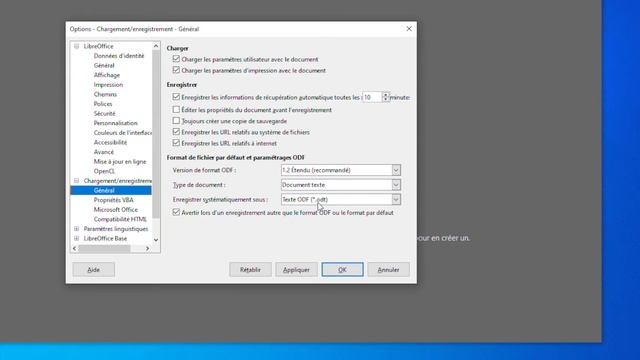Toggle loading user settings with the document
640x360 pixels.
[x=176, y=59]
